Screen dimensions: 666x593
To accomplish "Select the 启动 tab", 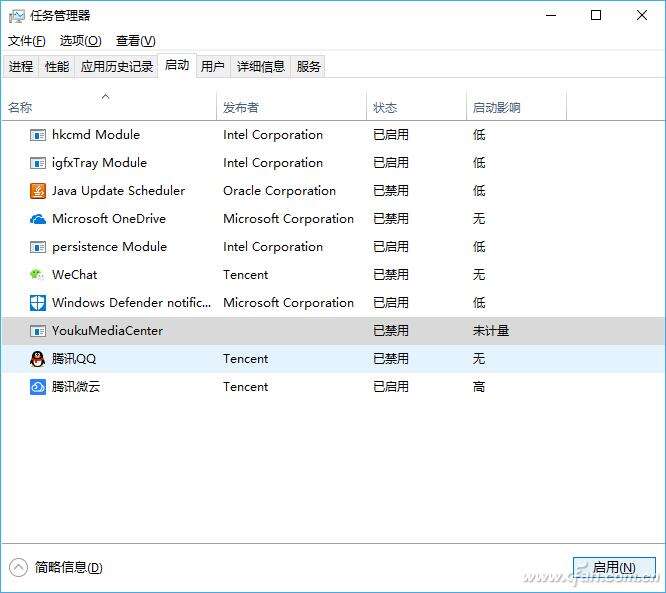I will [177, 65].
